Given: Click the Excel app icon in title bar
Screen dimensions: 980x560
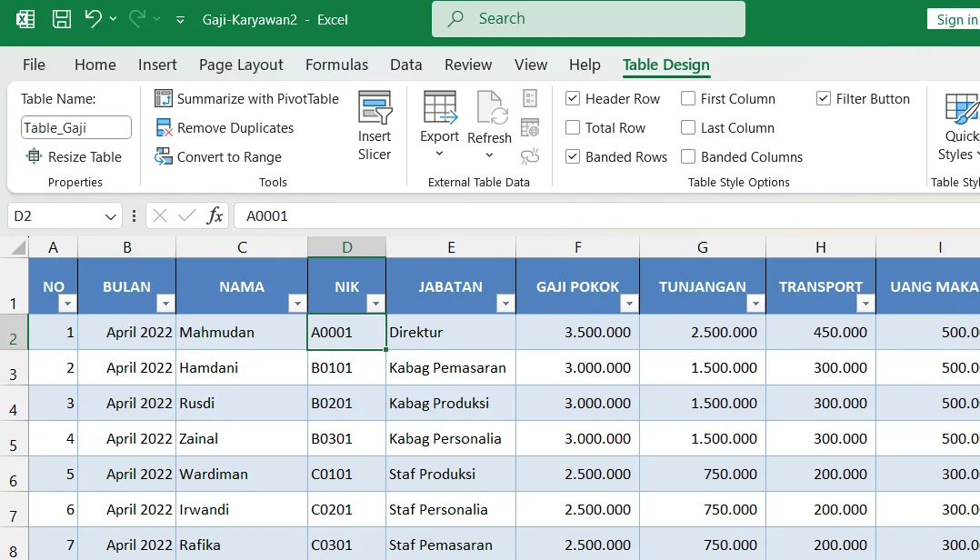Looking at the screenshot, I should pyautogui.click(x=25, y=19).
